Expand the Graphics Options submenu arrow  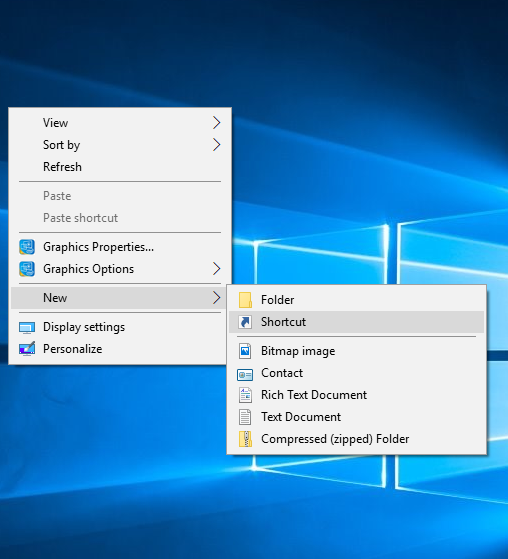pyautogui.click(x=216, y=269)
